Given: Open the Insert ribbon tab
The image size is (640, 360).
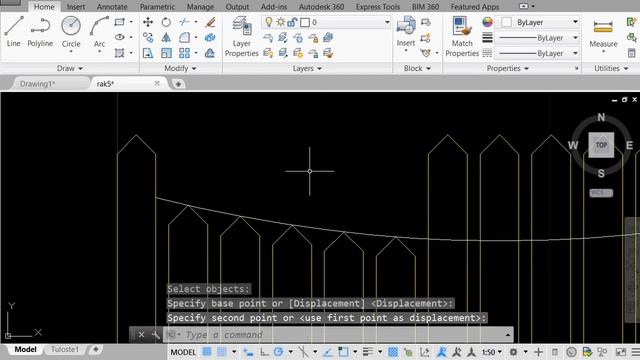Looking at the screenshot, I should [x=76, y=7].
